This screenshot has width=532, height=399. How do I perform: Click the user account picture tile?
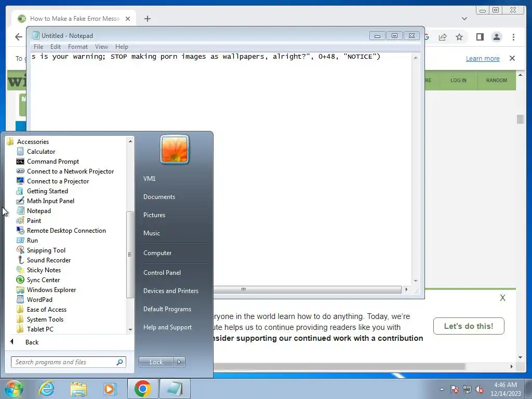pyautogui.click(x=175, y=149)
